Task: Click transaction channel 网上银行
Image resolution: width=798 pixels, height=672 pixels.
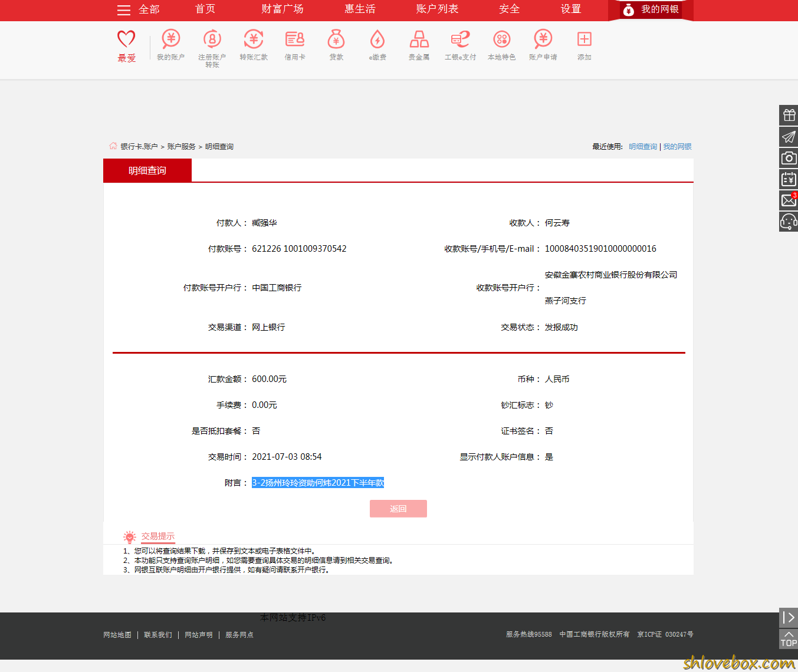Action: point(268,327)
